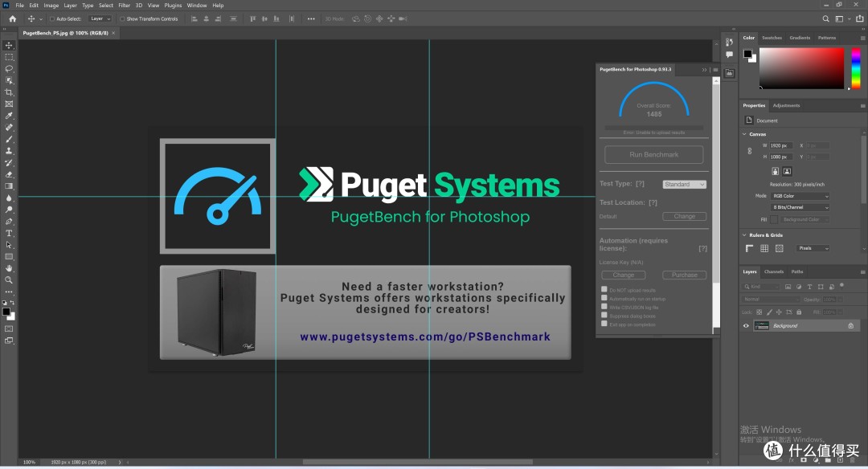Click the Purchase button
Image resolution: width=868 pixels, height=469 pixels.
[x=684, y=275]
